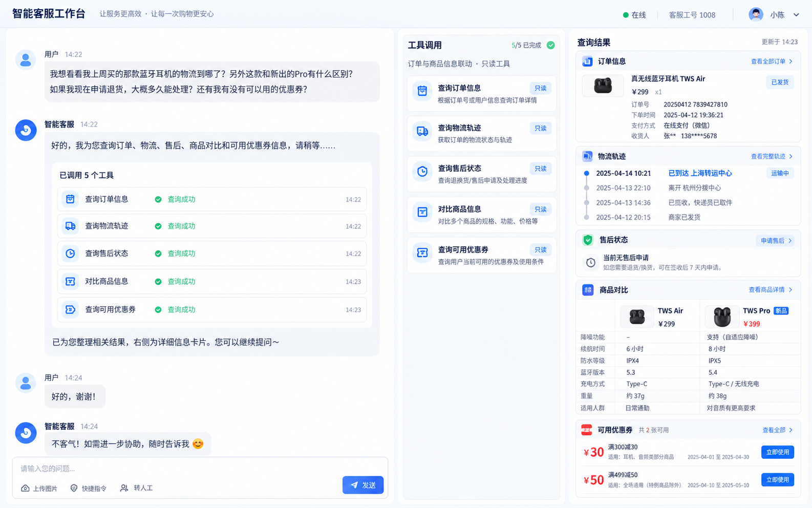Viewport: 812px width, 508px height.
Task: Click the 新品 badge next to TWS Pro
Action: [781, 311]
